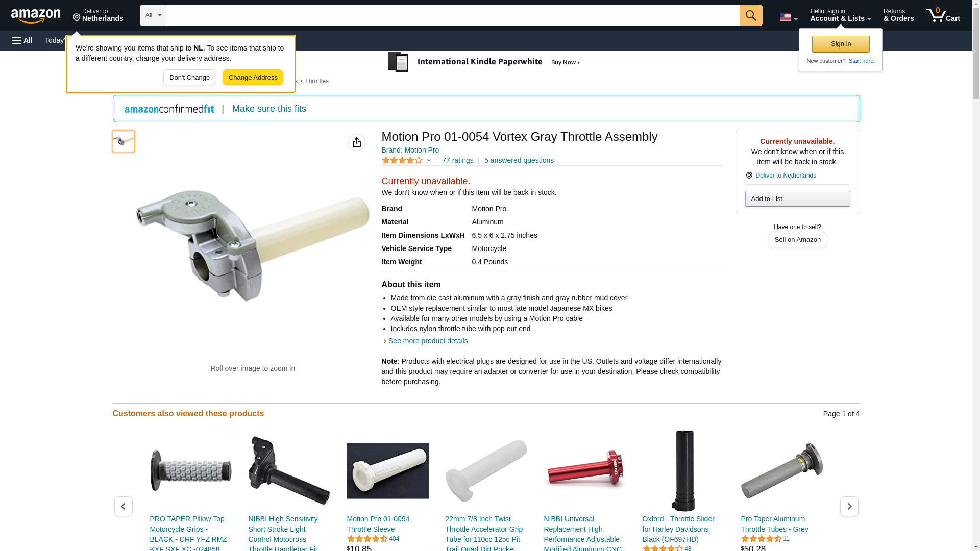Expand the All search category dropdown

point(153,15)
